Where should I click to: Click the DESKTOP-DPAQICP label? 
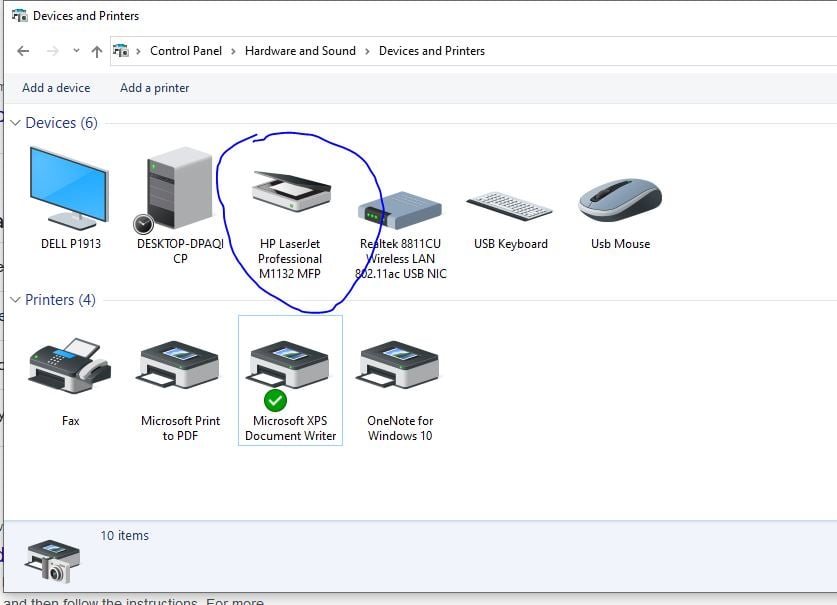[x=180, y=251]
